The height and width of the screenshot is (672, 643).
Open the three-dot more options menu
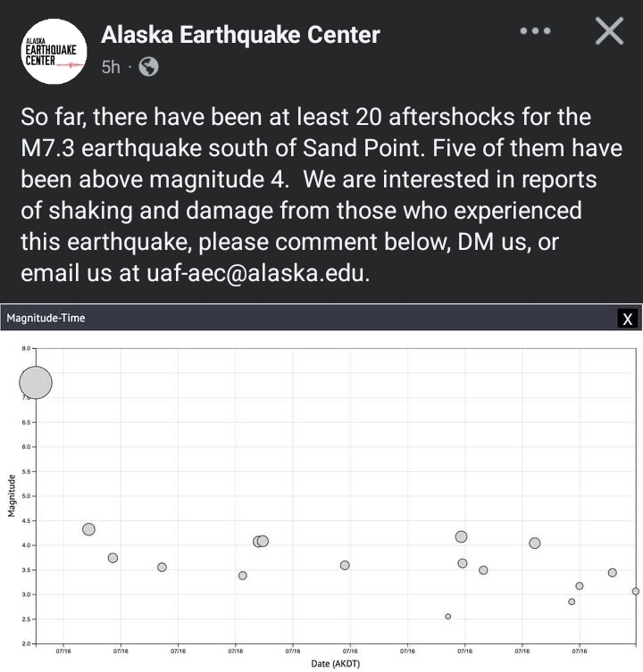point(535,31)
